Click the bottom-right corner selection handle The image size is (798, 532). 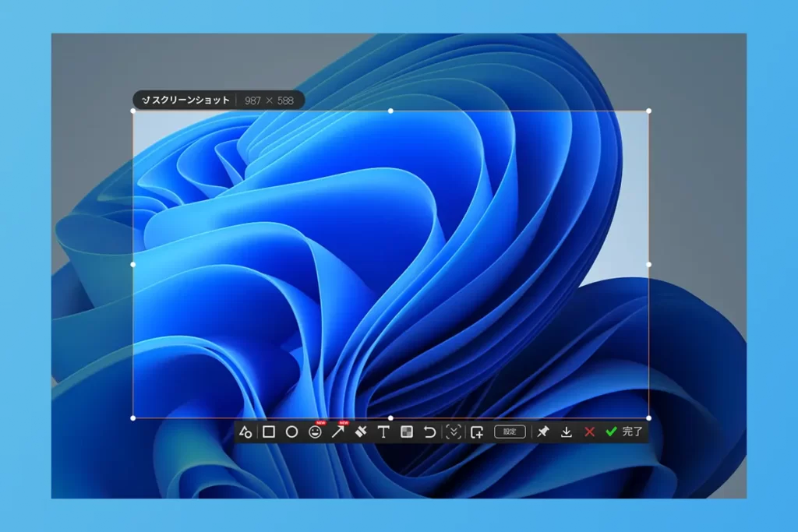click(648, 418)
